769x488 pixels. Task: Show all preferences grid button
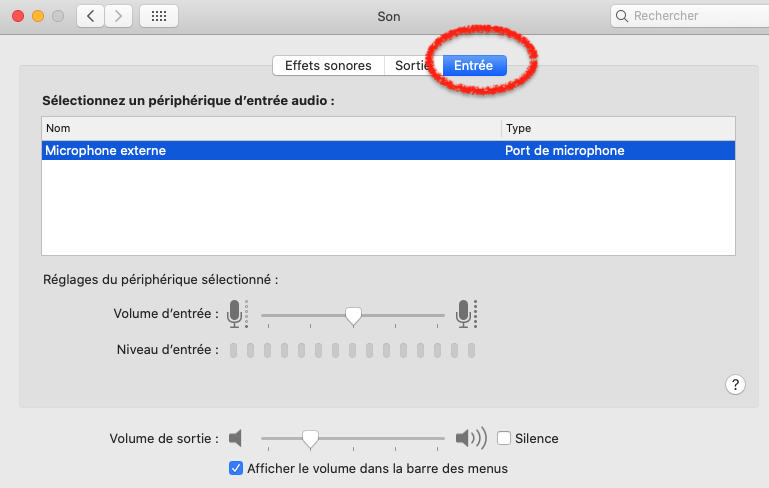159,16
